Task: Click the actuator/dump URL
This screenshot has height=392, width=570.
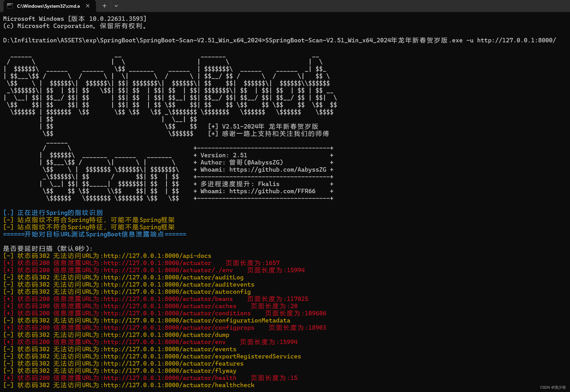Action: (x=166, y=335)
